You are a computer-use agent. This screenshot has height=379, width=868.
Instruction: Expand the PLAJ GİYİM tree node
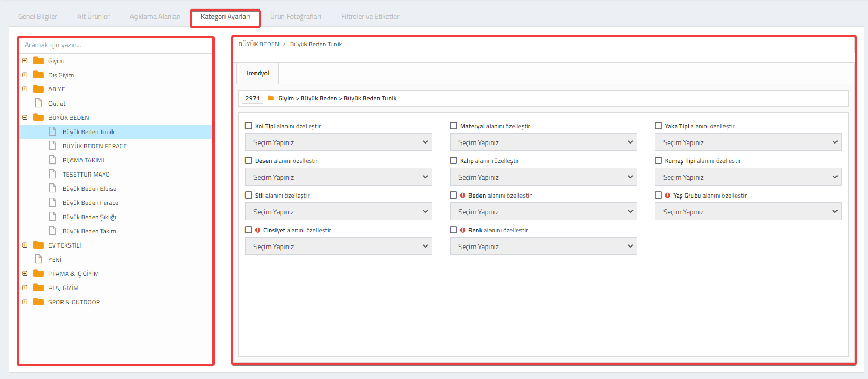[25, 288]
